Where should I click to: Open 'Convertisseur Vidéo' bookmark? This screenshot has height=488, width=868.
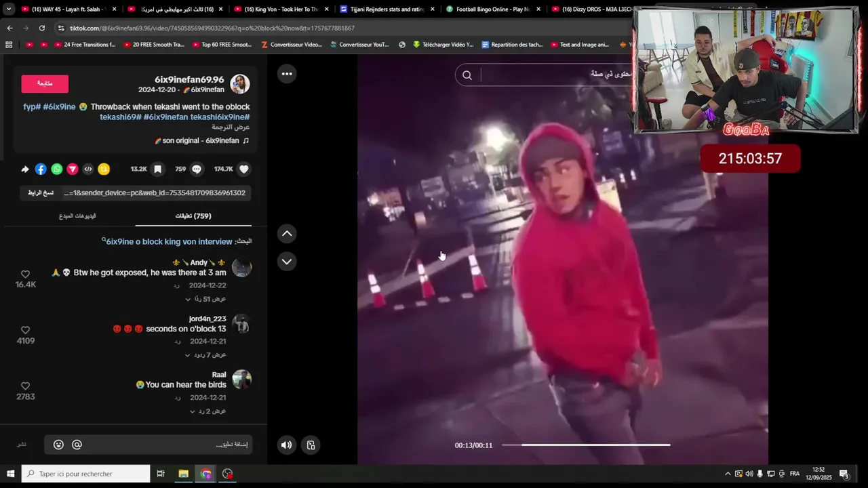click(x=292, y=45)
